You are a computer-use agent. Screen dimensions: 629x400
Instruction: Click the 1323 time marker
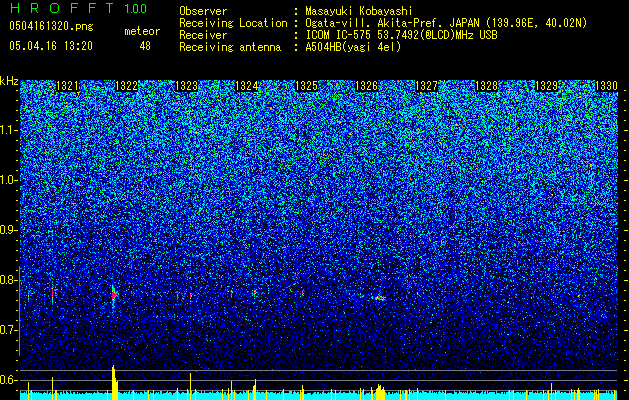[x=187, y=86]
